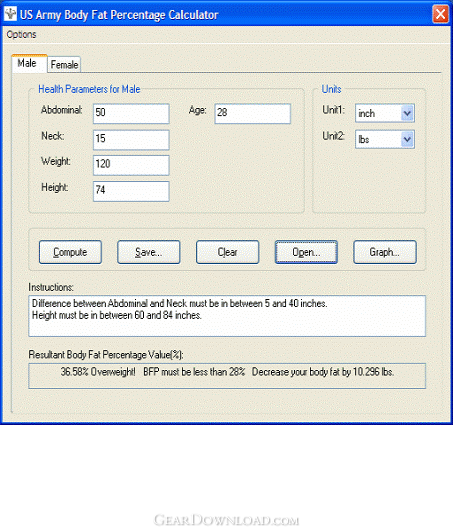Click the resultant body fat result box

coord(227,376)
